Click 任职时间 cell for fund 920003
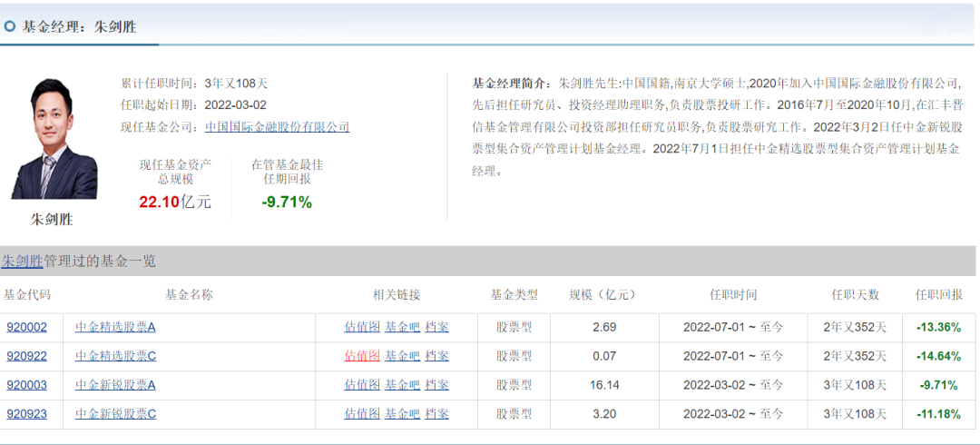The height and width of the screenshot is (445, 980). (x=732, y=385)
